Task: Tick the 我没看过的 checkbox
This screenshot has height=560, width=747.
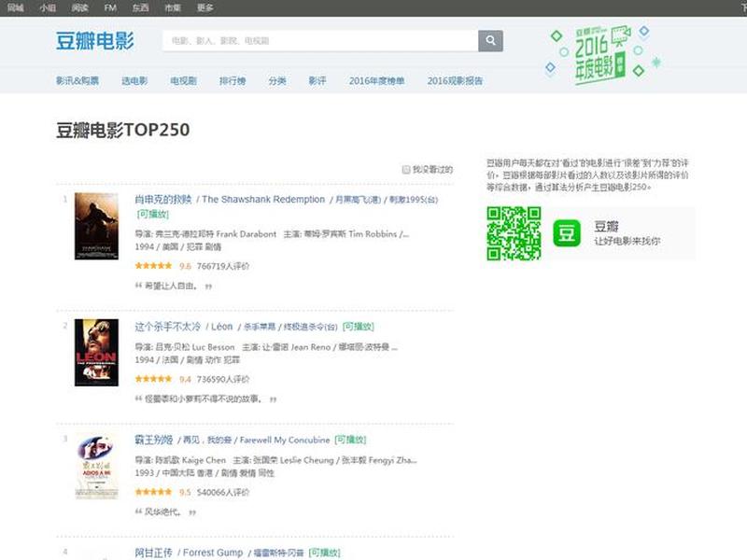Action: point(406,170)
